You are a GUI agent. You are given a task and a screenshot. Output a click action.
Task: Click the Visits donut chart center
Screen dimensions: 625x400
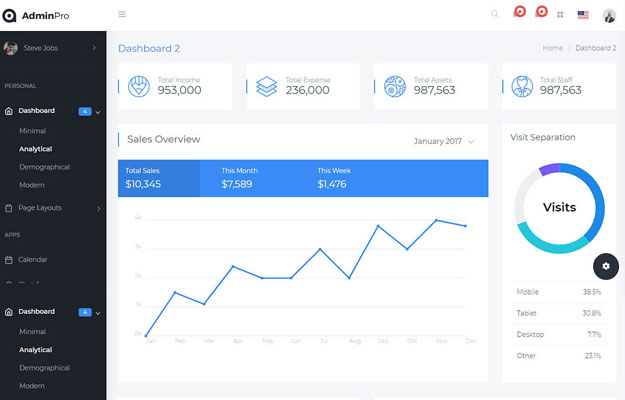559,208
